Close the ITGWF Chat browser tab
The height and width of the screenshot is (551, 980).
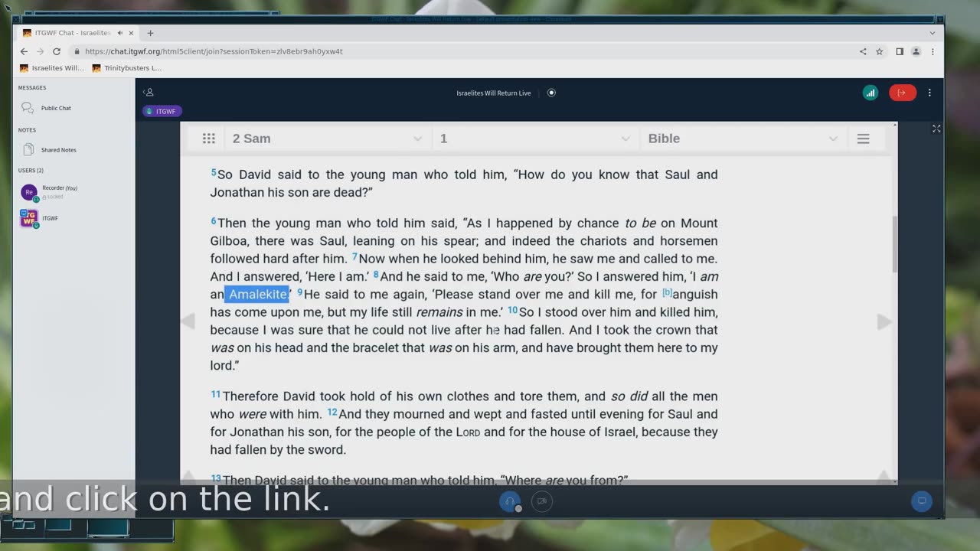coord(132,33)
